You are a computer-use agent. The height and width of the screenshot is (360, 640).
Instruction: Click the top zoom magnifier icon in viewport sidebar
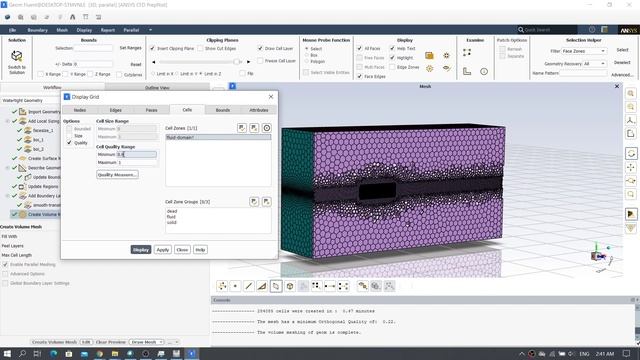(631, 93)
